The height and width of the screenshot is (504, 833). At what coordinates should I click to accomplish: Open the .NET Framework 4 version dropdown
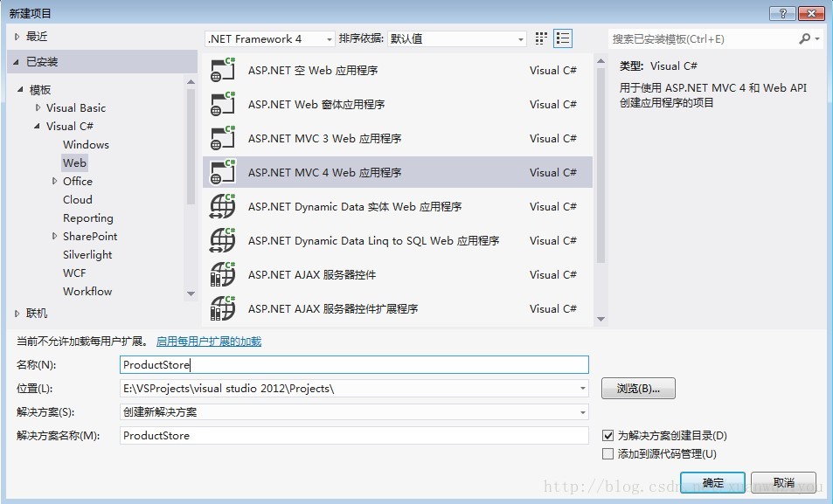(x=330, y=39)
